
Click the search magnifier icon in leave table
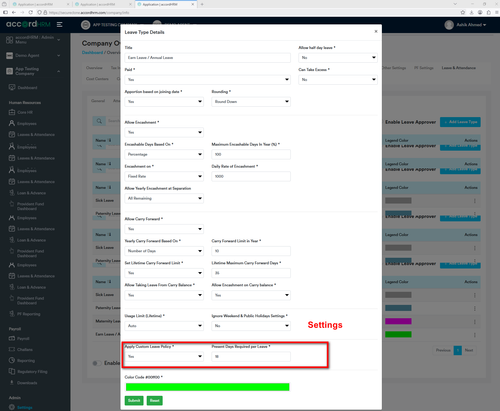99,121
